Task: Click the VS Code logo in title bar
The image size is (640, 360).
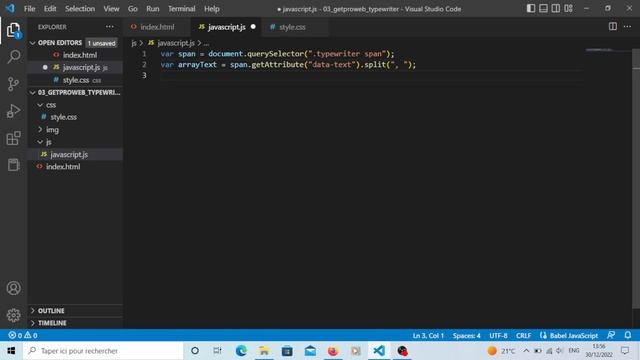Action: pyautogui.click(x=10, y=8)
